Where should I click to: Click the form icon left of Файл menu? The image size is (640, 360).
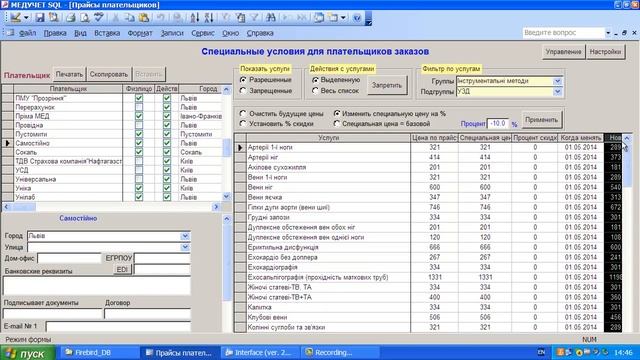point(11,33)
